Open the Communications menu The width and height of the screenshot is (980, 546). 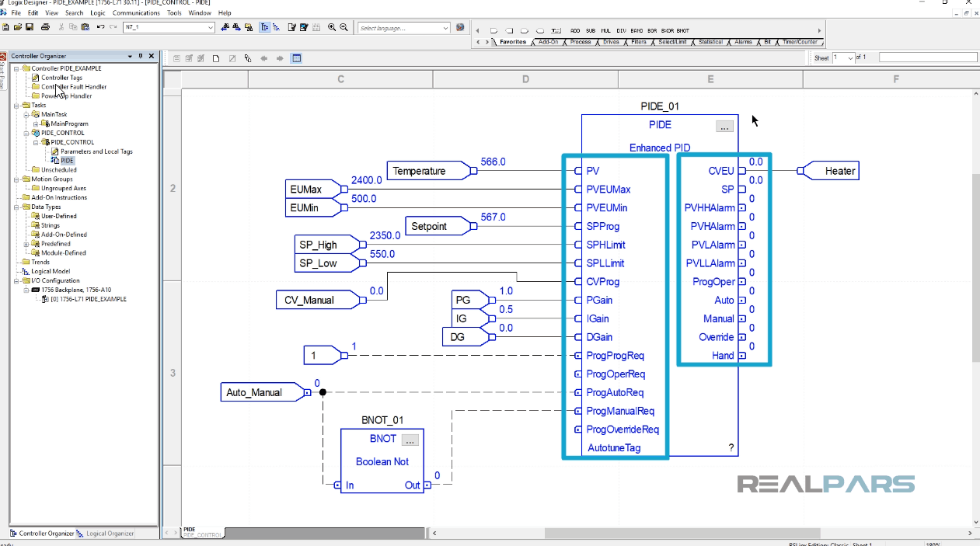tap(137, 12)
